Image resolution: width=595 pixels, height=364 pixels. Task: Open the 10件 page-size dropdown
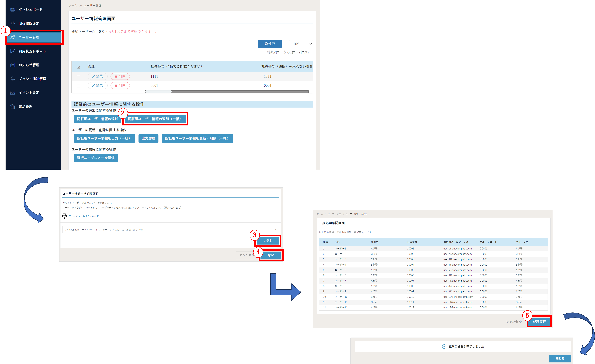coord(301,44)
